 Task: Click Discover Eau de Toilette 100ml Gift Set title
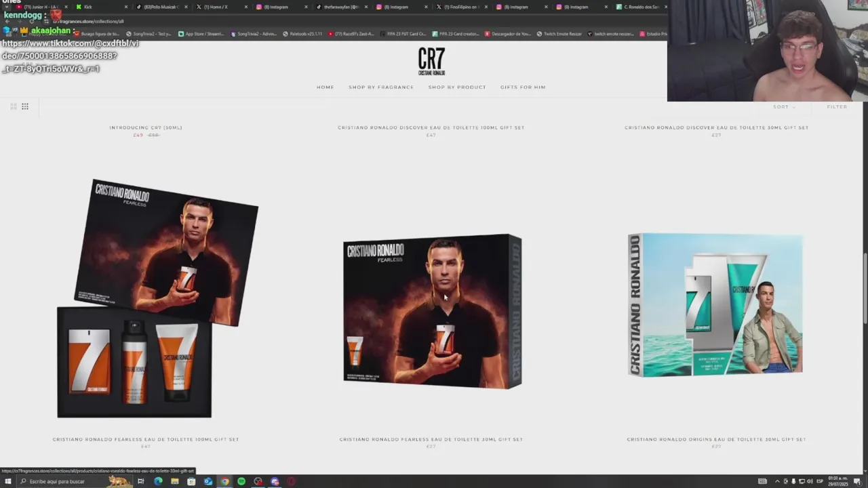(x=431, y=127)
